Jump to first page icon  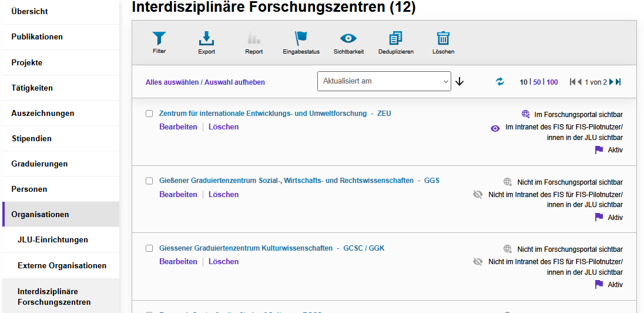(x=572, y=82)
